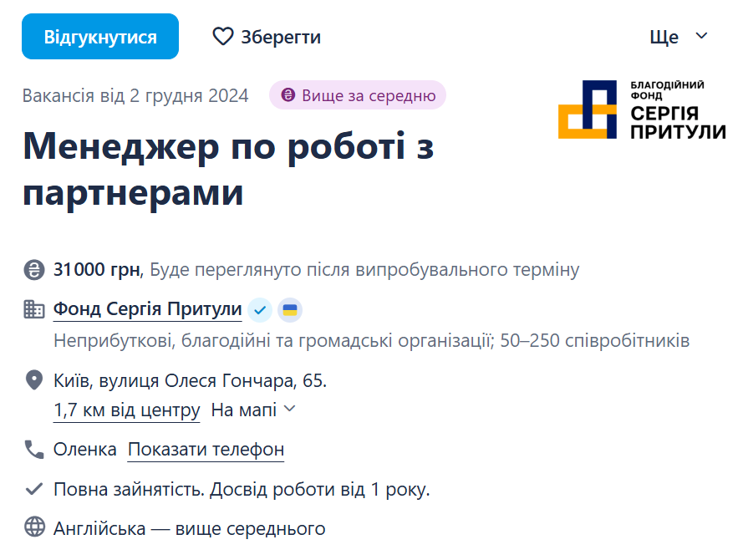743x560 pixels.
Task: Toggle Зберегти to save the vacancy
Action: 266,36
